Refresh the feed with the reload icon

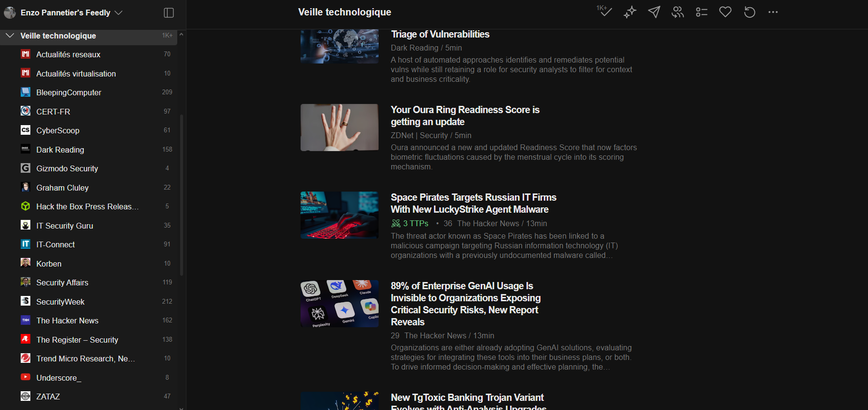coord(750,12)
